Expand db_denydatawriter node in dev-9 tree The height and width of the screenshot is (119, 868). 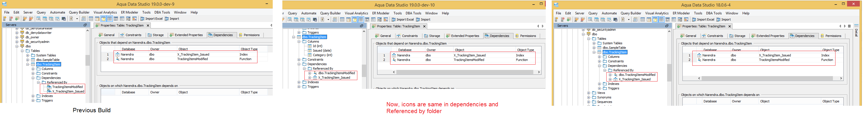17,33
